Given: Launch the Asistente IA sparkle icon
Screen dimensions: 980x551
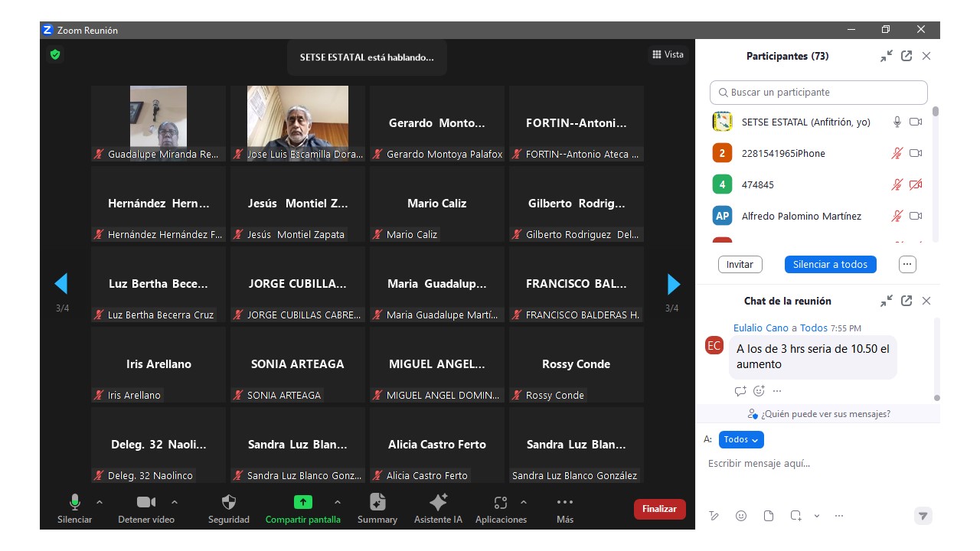Looking at the screenshot, I should pos(438,503).
